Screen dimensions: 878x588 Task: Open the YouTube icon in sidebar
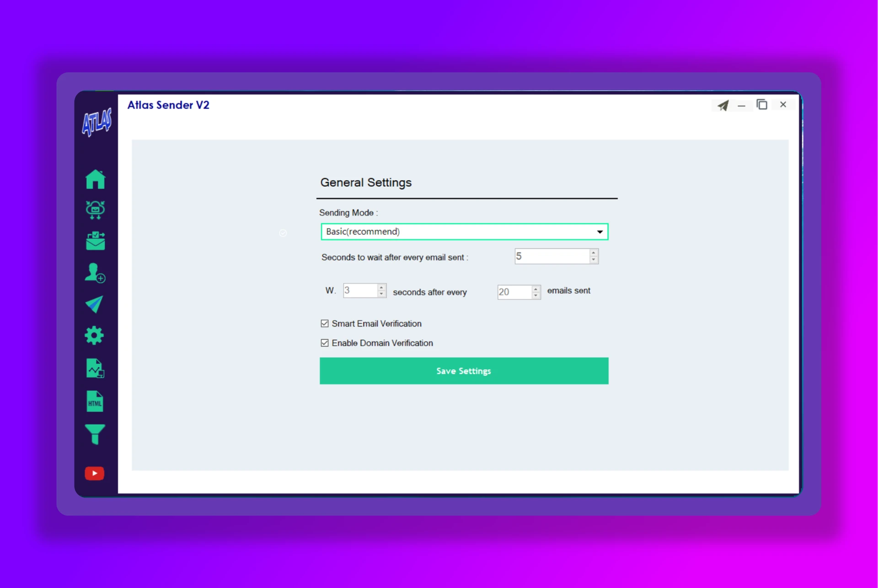(x=94, y=473)
